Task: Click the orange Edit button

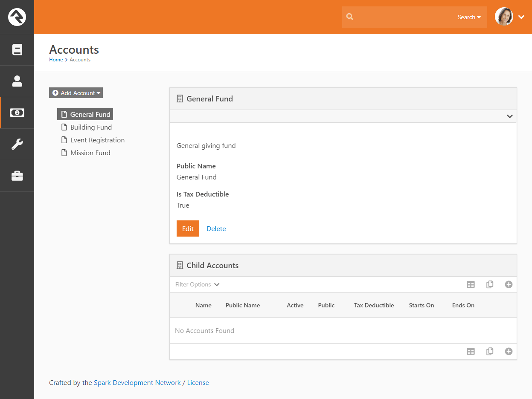Action: click(x=188, y=228)
